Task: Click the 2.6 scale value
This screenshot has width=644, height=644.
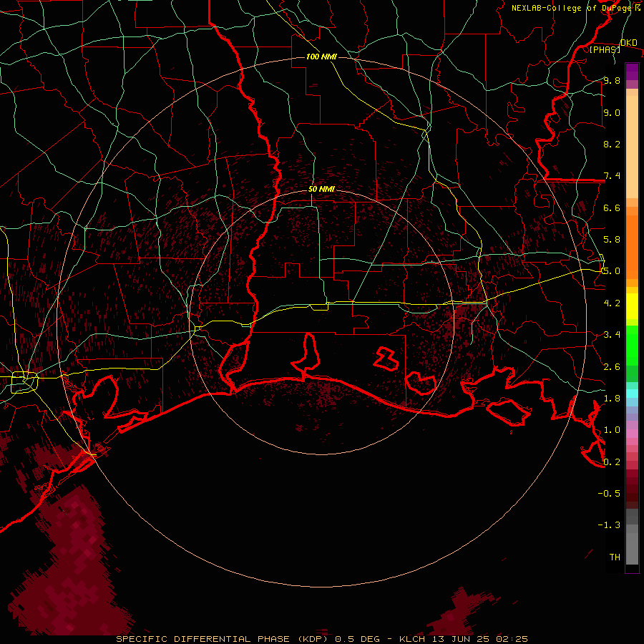Action: 612,367
